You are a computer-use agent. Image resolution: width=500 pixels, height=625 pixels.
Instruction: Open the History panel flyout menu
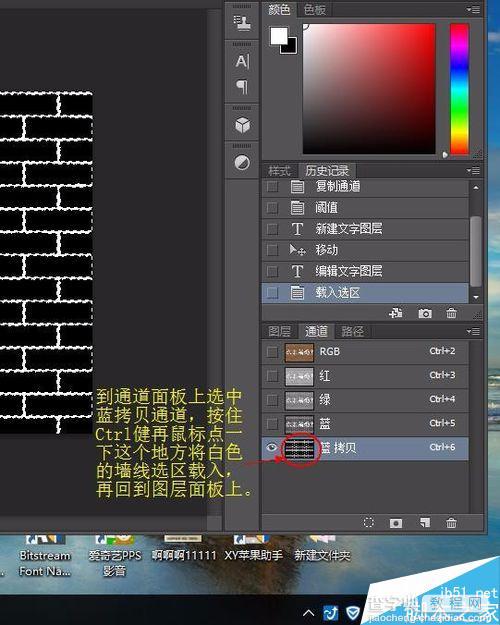(474, 171)
